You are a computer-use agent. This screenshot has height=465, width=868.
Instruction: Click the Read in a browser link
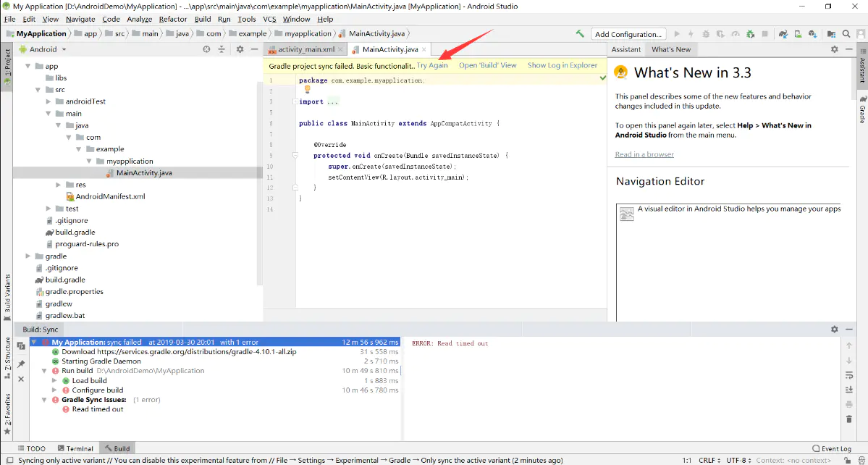(644, 154)
